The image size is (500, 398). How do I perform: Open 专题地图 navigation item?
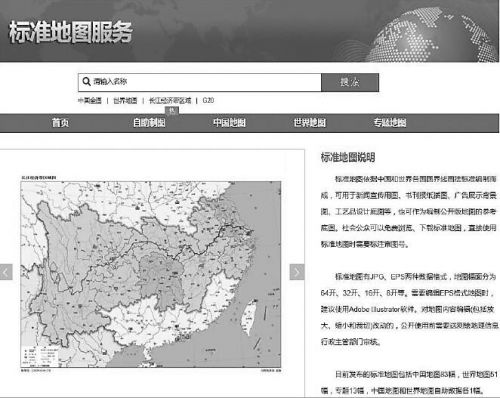390,123
